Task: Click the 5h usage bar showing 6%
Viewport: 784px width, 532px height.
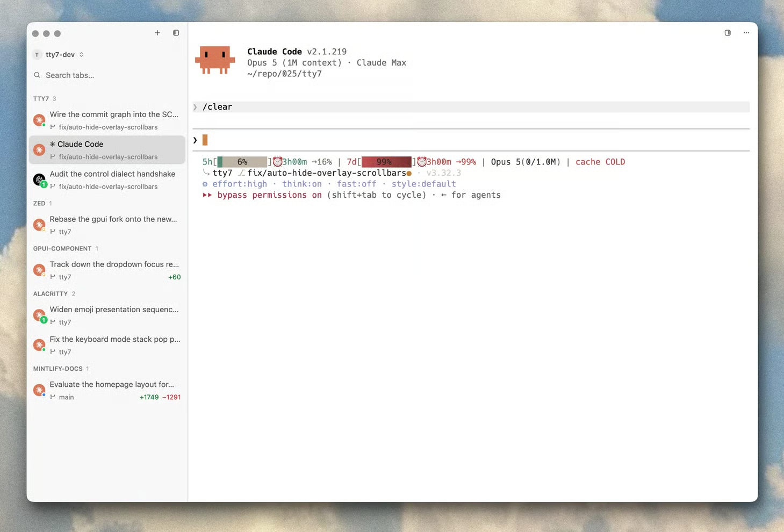Action: coord(242,162)
